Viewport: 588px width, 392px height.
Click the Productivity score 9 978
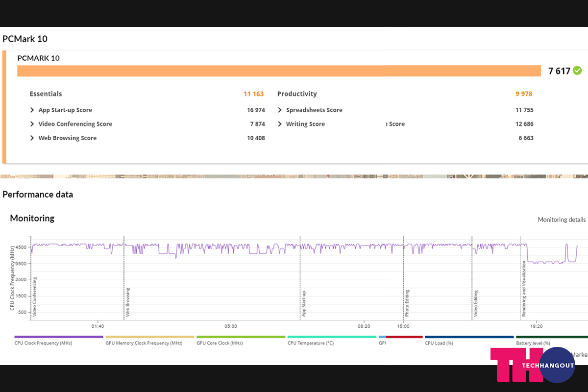click(x=523, y=94)
